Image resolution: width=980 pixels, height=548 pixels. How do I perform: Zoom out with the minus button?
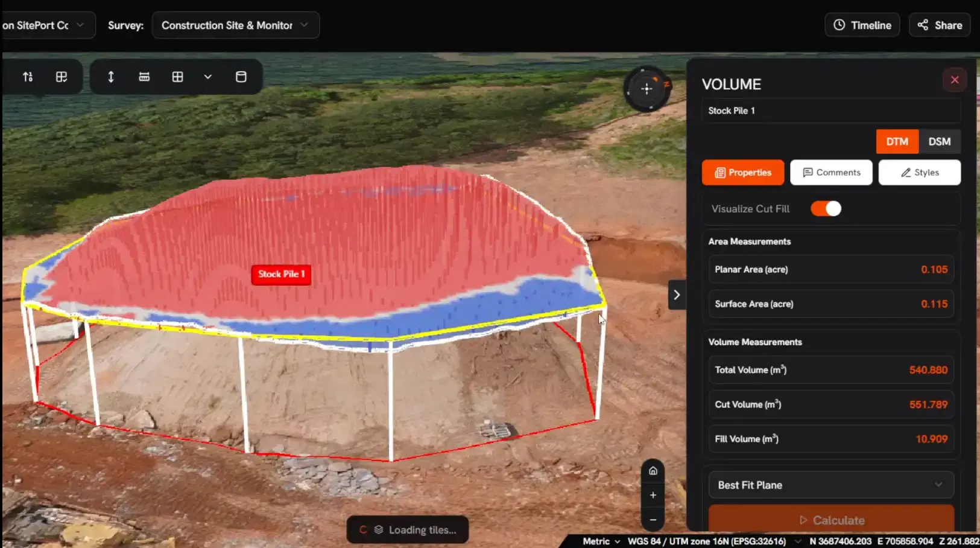pyautogui.click(x=653, y=520)
